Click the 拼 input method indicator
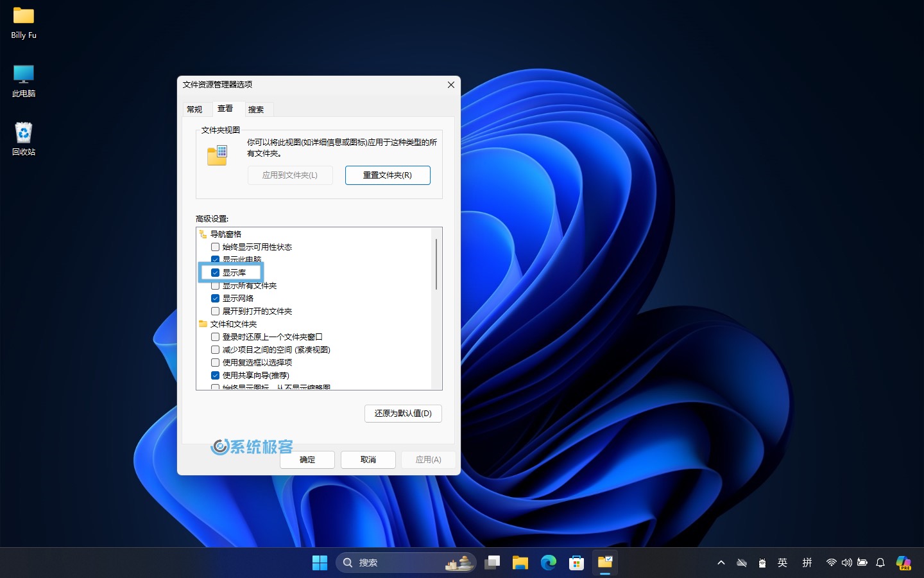Screen dimensions: 924x578 click(807, 563)
